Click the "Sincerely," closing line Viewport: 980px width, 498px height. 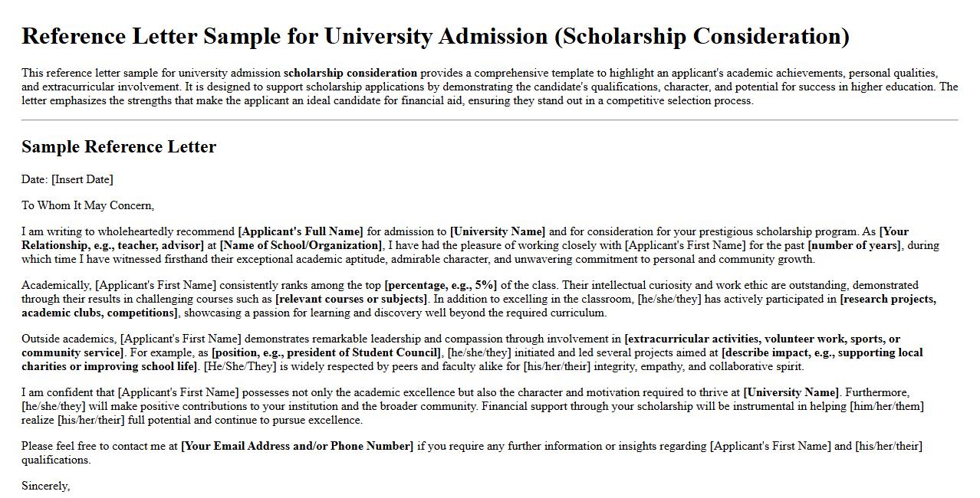tap(45, 486)
